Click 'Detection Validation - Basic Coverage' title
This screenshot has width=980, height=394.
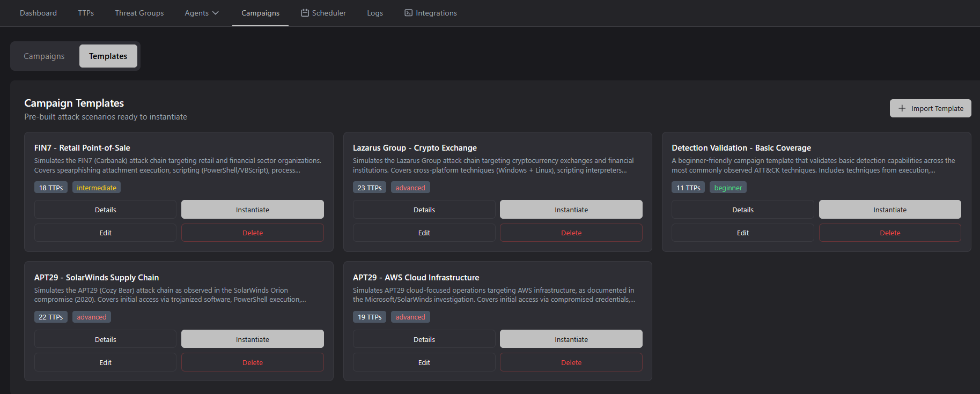741,148
